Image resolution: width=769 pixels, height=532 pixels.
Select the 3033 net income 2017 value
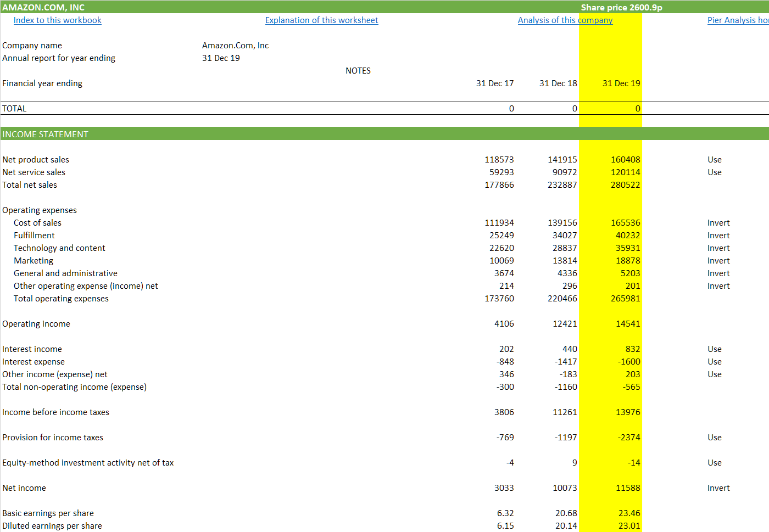coord(504,488)
